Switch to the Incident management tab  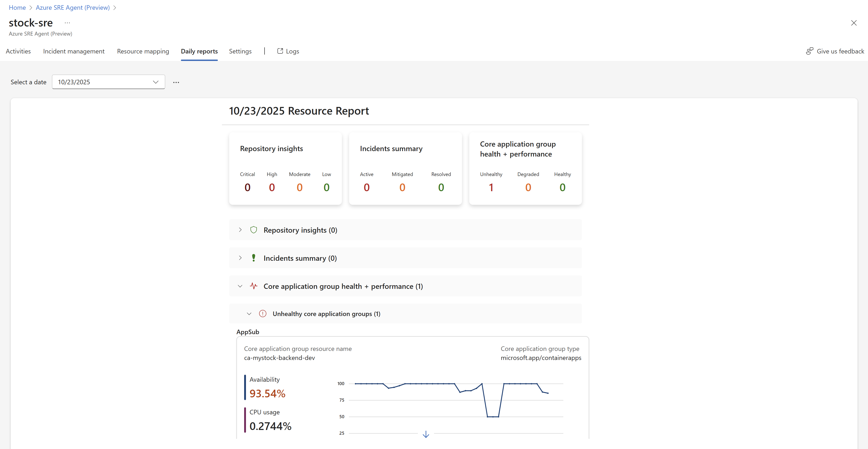pos(74,51)
